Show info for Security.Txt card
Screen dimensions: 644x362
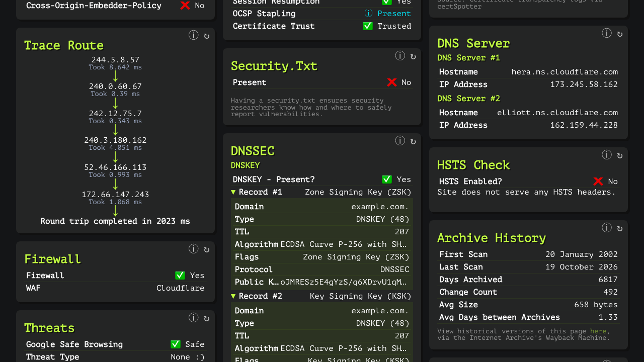point(400,56)
